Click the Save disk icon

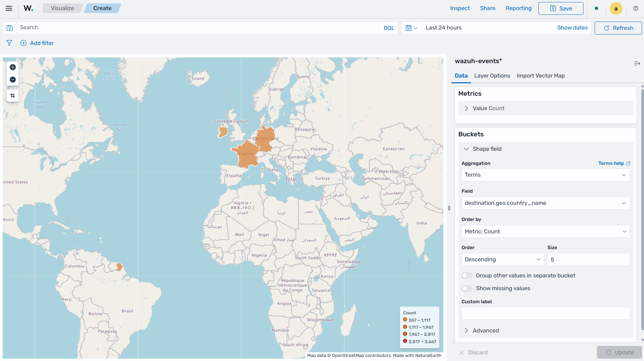553,8
